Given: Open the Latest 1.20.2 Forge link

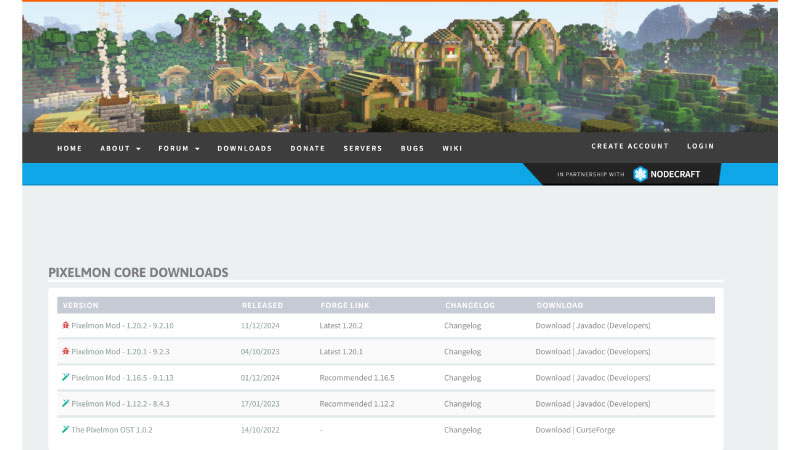Looking at the screenshot, I should click(x=341, y=326).
